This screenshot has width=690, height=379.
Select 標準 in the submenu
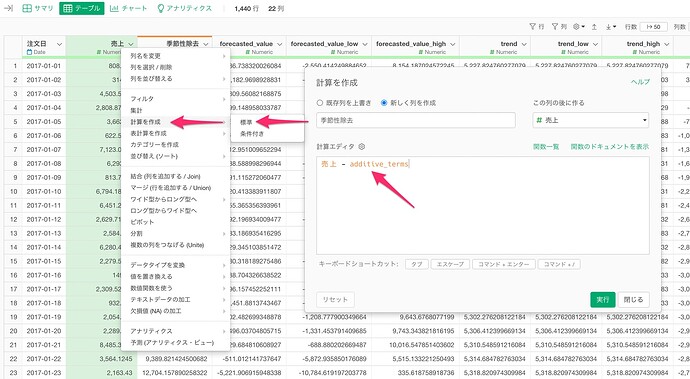(267, 122)
